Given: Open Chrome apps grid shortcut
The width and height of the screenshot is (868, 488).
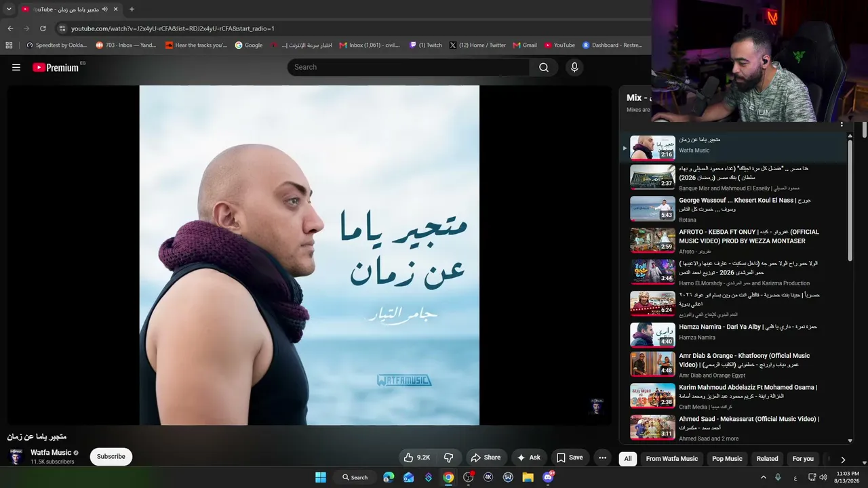Looking at the screenshot, I should [x=9, y=45].
